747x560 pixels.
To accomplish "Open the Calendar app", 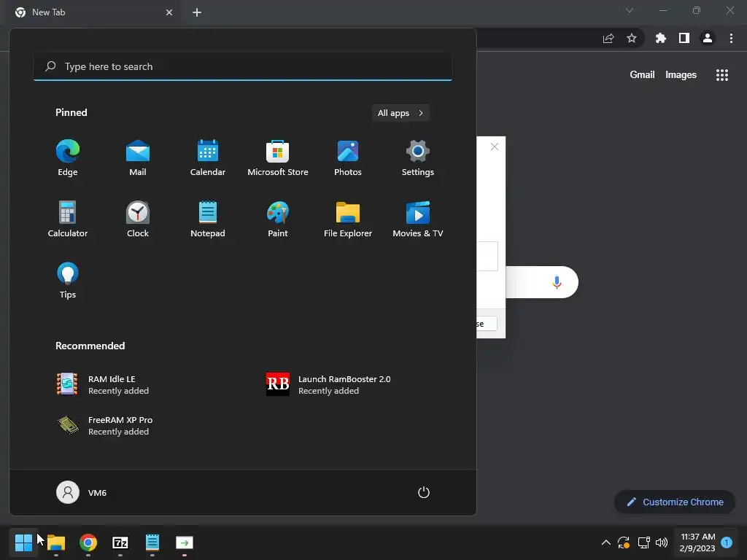I will pyautogui.click(x=208, y=157).
